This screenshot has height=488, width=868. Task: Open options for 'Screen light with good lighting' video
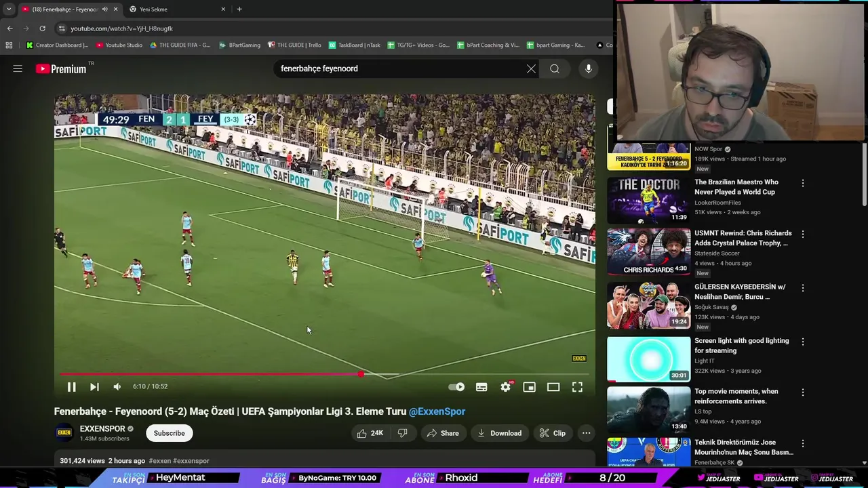(x=803, y=342)
